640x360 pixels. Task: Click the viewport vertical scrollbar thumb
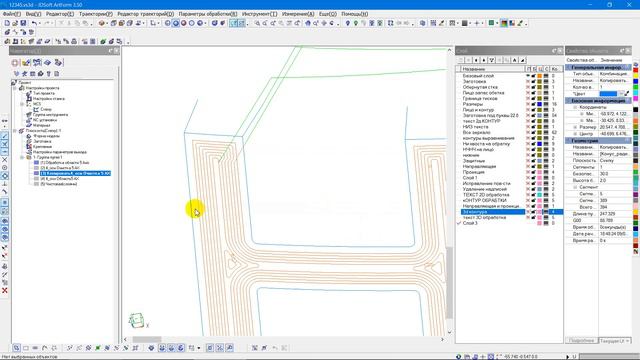(x=449, y=282)
